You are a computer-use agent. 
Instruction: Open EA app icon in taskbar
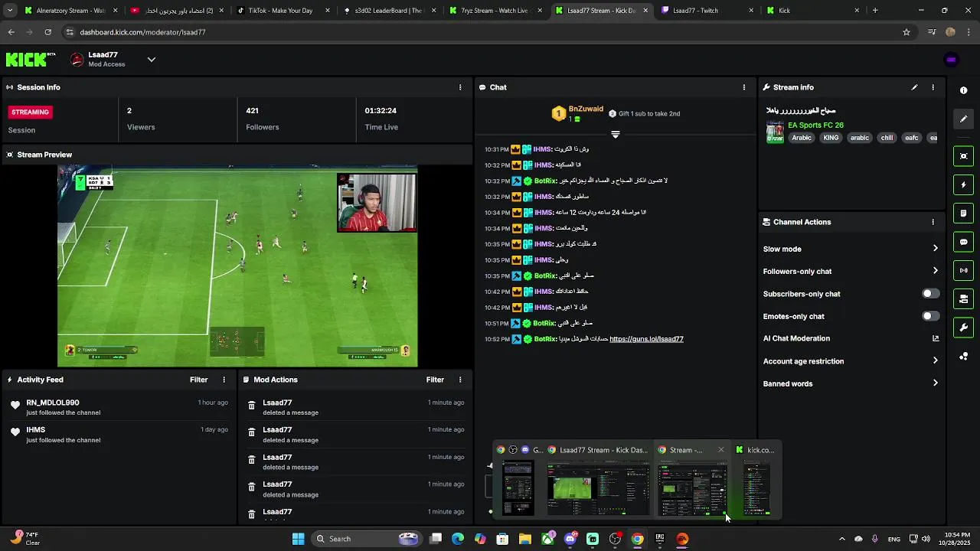pos(682,539)
